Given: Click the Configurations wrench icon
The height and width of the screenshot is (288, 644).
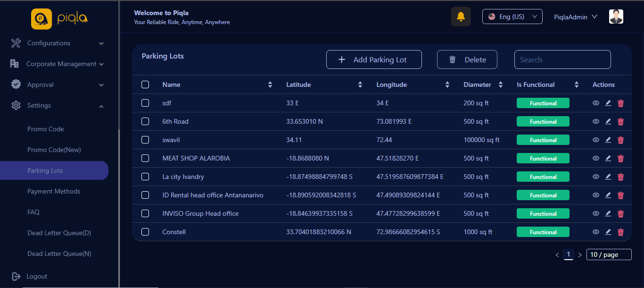Looking at the screenshot, I should tap(16, 43).
